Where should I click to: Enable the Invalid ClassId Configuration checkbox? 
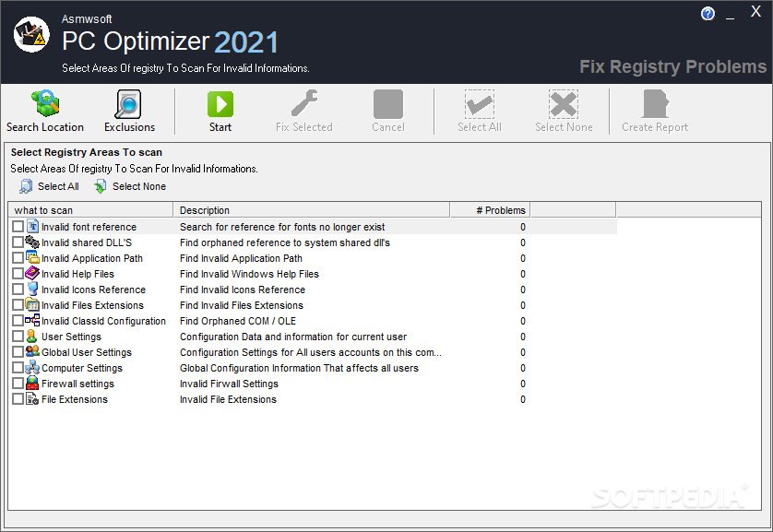[18, 321]
